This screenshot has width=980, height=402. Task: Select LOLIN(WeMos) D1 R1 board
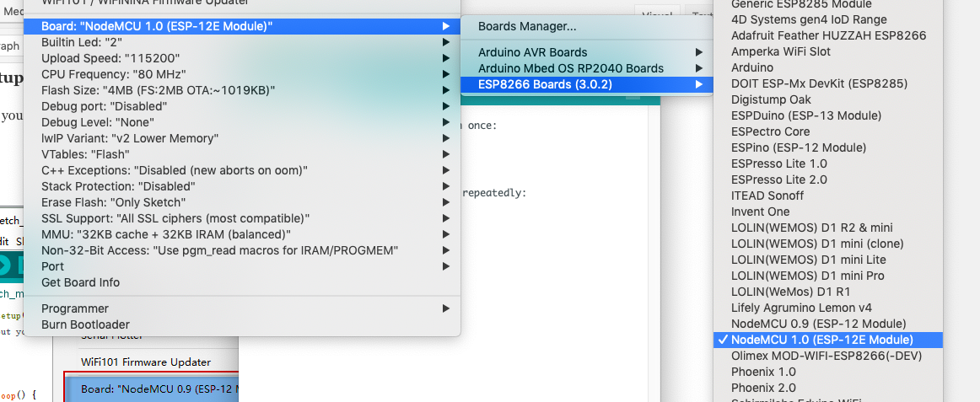point(827,292)
